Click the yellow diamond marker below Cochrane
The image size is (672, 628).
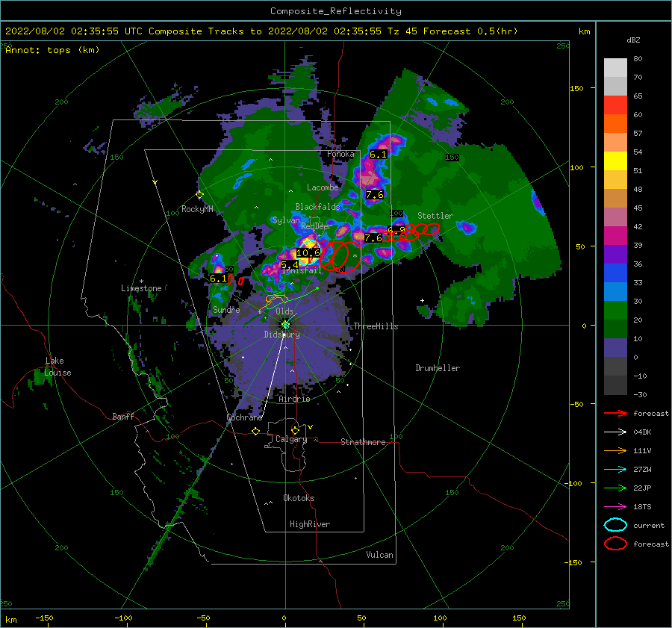[x=256, y=431]
